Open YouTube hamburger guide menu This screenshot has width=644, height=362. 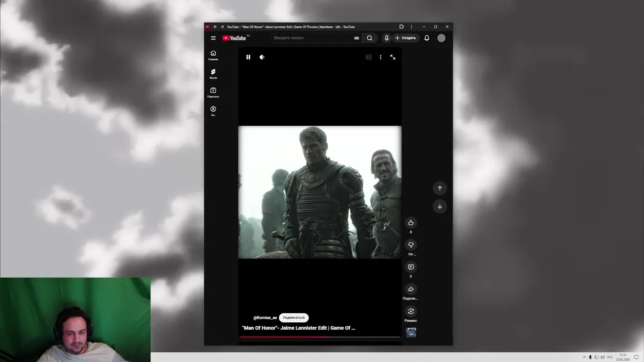[213, 38]
